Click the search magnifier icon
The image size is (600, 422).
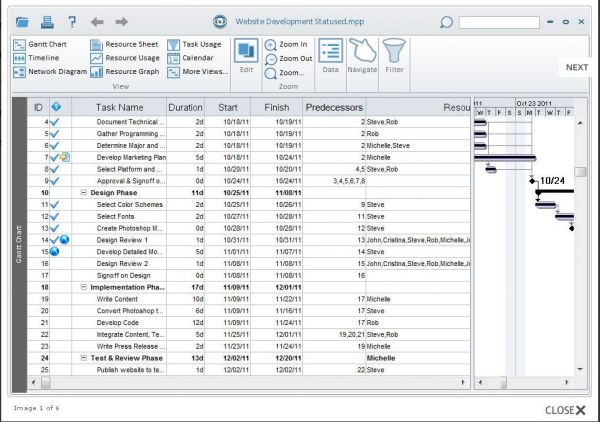tap(446, 21)
